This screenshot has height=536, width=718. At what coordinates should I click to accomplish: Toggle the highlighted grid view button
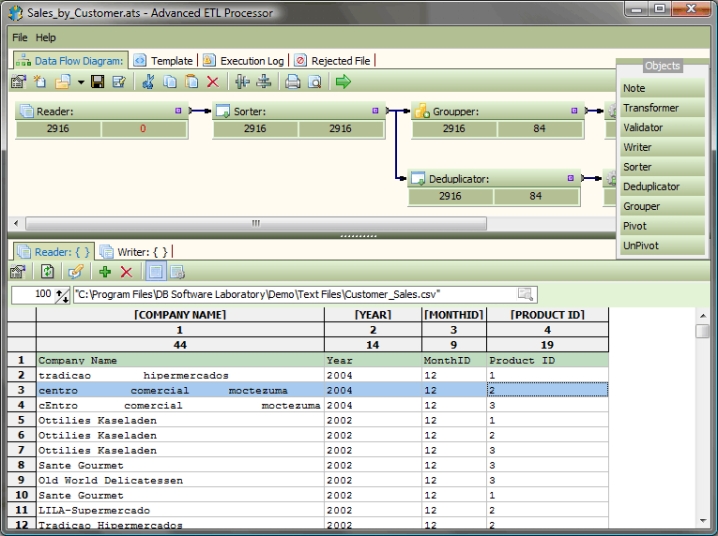pyautogui.click(x=156, y=272)
